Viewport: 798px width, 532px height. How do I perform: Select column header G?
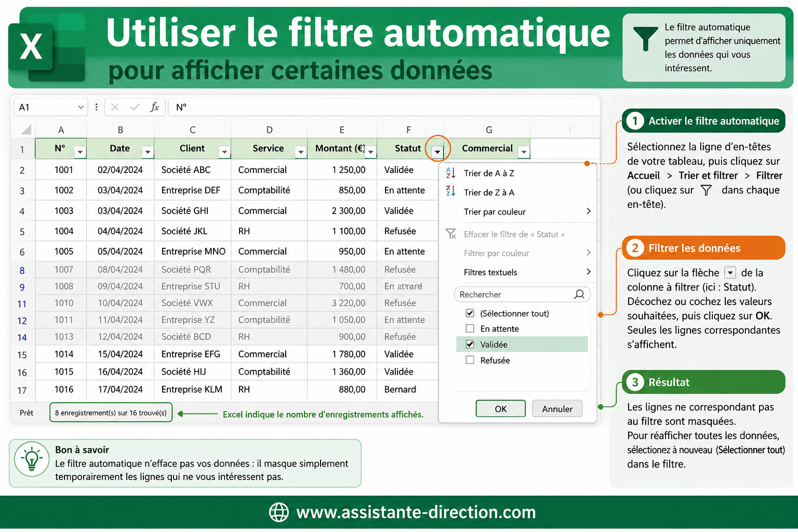[x=488, y=130]
